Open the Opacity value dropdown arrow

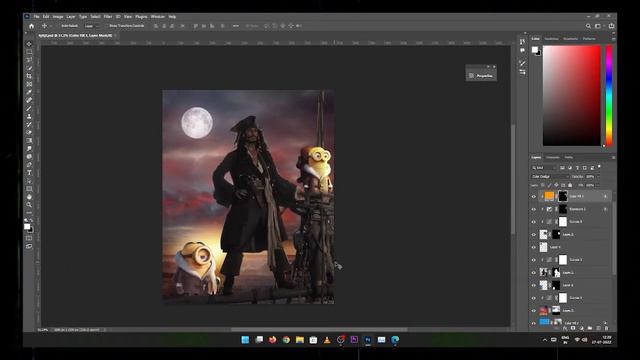pyautogui.click(x=598, y=177)
